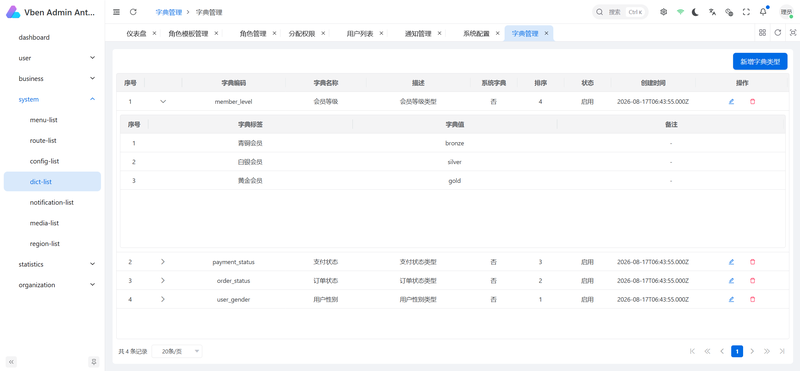Expand the user sidebar menu
The height and width of the screenshot is (371, 800).
[x=52, y=58]
